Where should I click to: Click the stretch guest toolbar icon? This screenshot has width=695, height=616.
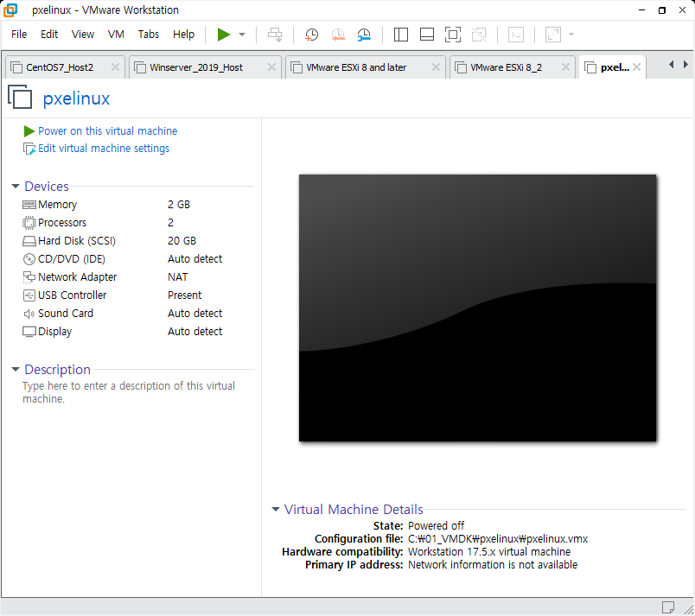pyautogui.click(x=553, y=35)
